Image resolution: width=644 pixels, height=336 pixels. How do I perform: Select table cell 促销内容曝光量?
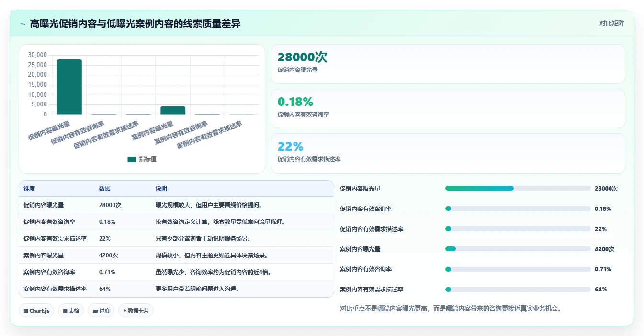pyautogui.click(x=44, y=205)
